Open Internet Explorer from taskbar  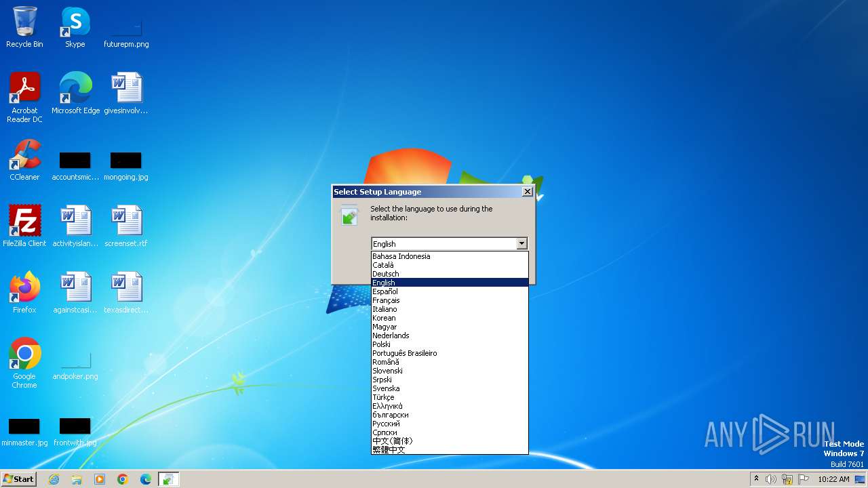[x=54, y=479]
